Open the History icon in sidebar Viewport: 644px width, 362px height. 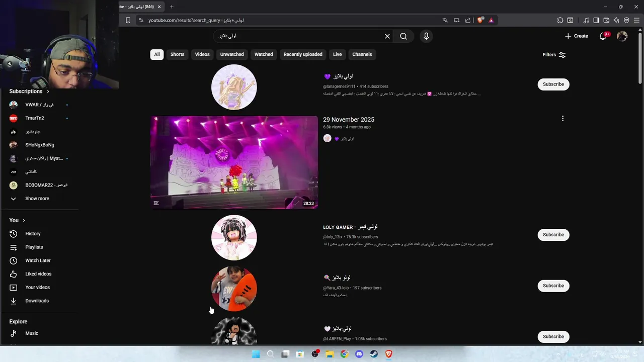tap(14, 234)
